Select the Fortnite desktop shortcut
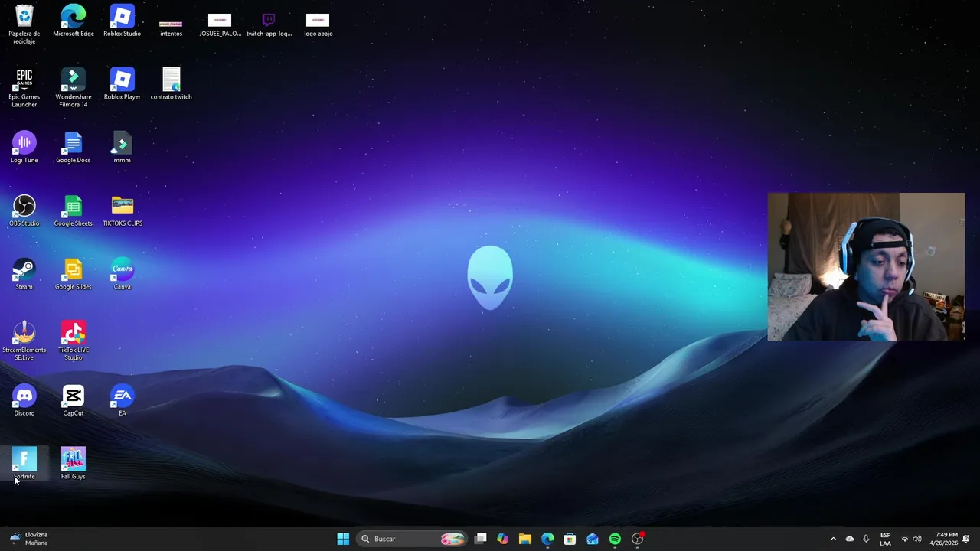This screenshot has height=551, width=980. 24,465
